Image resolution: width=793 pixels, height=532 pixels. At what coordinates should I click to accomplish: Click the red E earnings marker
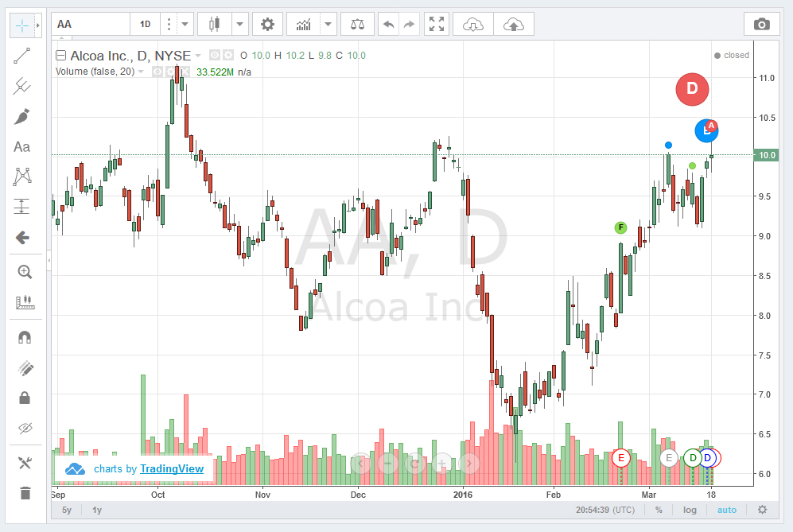tap(621, 458)
